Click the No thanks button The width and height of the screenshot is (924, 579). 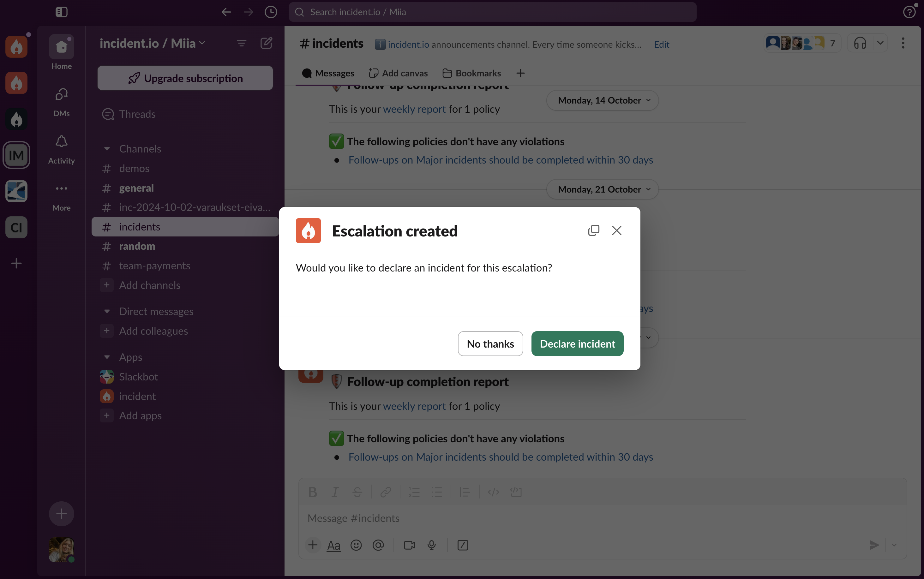(x=490, y=343)
